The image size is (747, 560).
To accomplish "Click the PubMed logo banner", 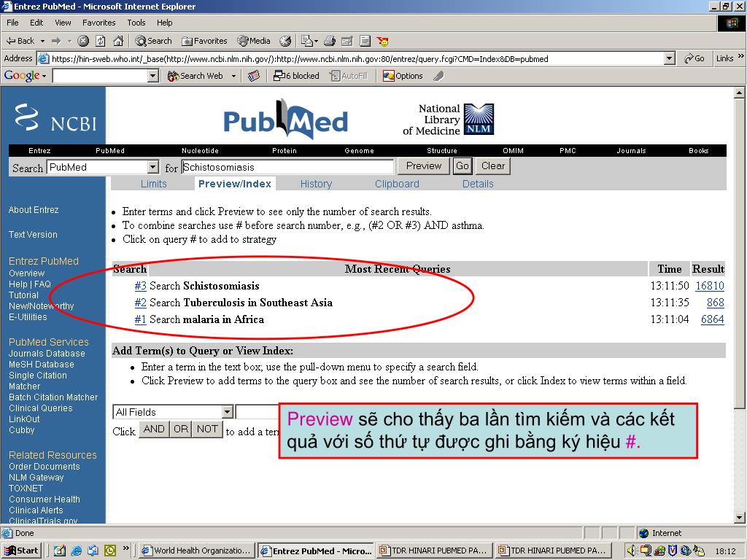I will (x=286, y=119).
